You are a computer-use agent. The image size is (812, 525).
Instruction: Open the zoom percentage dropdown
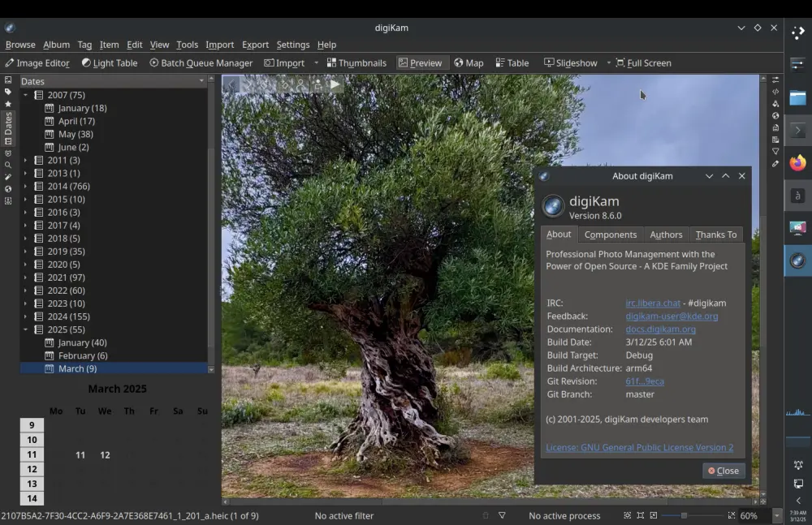tap(776, 515)
